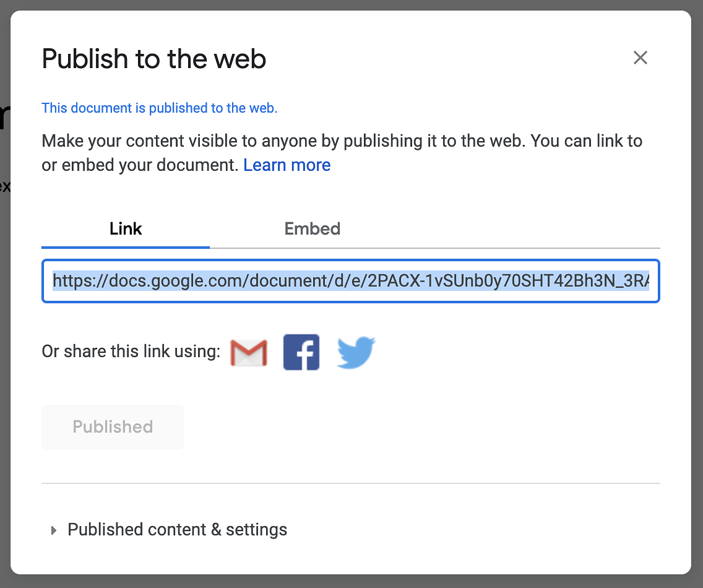
Task: Click the highlighted docs.google.com link text
Action: tap(351, 281)
